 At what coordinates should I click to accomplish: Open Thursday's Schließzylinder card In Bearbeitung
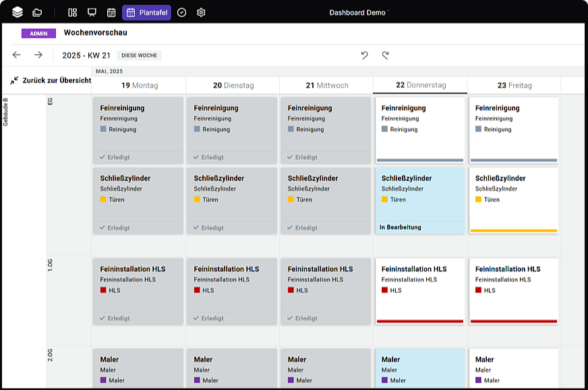pyautogui.click(x=419, y=200)
